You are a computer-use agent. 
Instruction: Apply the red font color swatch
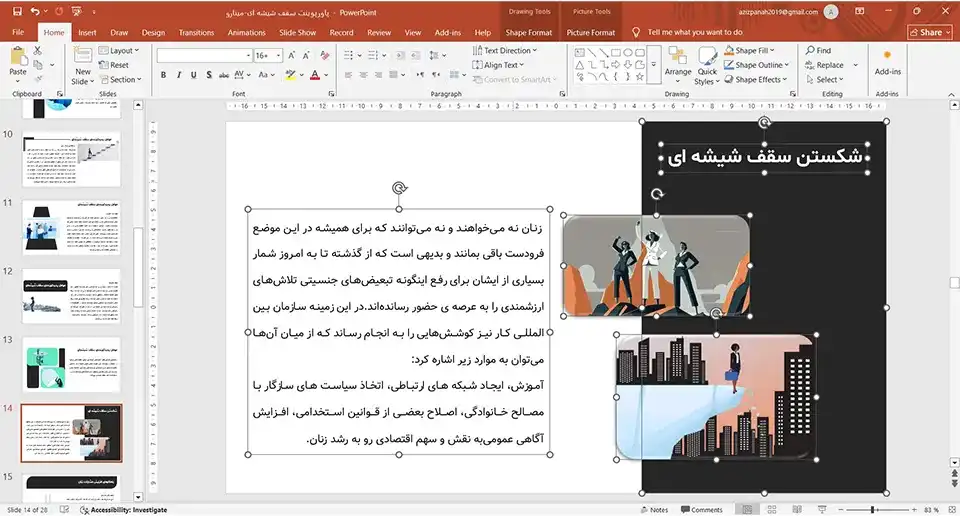pos(315,75)
